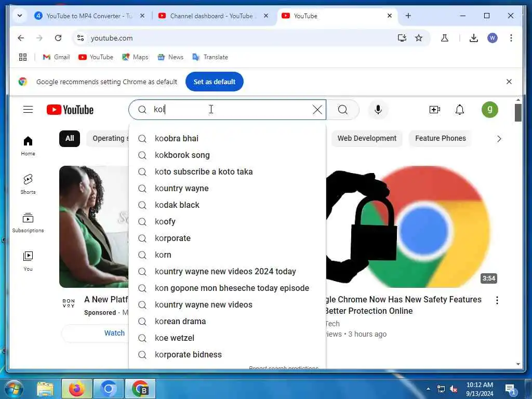The width and height of the screenshot is (532, 399).
Task: Choose suggestion 'kokborok song'
Action: [228, 155]
